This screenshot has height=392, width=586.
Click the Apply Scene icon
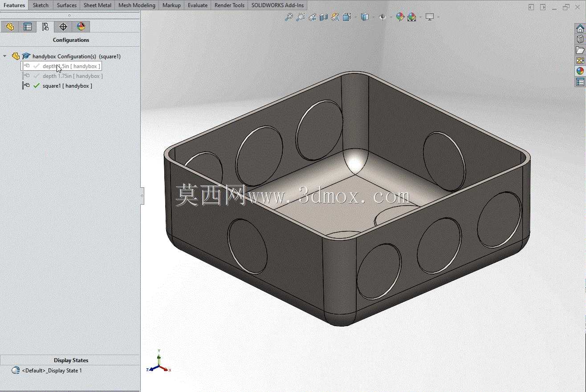pyautogui.click(x=411, y=17)
